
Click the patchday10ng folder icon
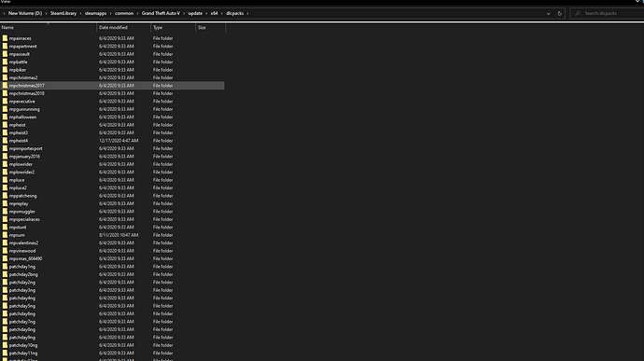(x=5, y=345)
